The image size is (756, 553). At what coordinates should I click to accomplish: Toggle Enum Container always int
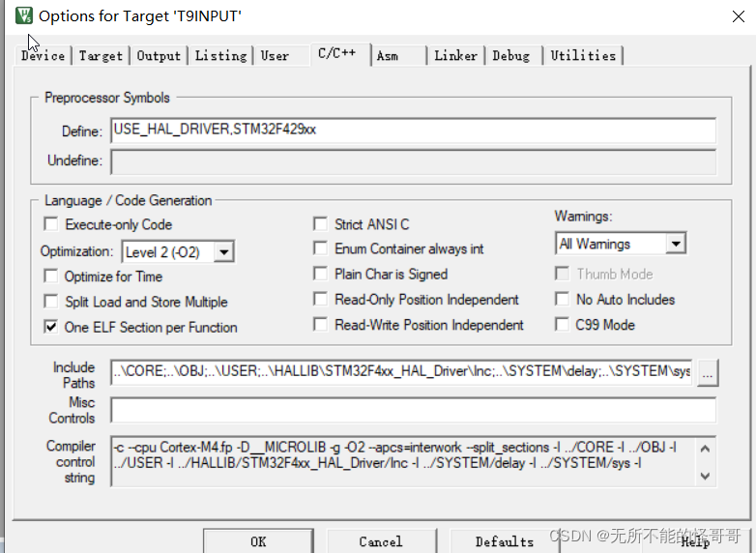pos(320,248)
